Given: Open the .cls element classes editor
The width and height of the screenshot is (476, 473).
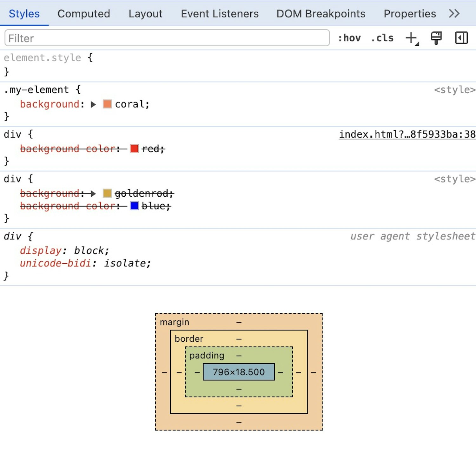Looking at the screenshot, I should pyautogui.click(x=382, y=38).
